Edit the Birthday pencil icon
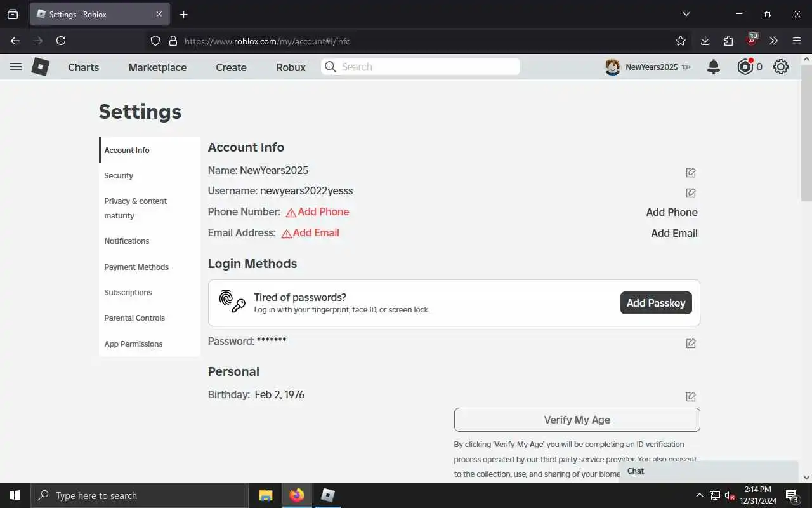Screen dimensions: 812x508 (x=691, y=397)
